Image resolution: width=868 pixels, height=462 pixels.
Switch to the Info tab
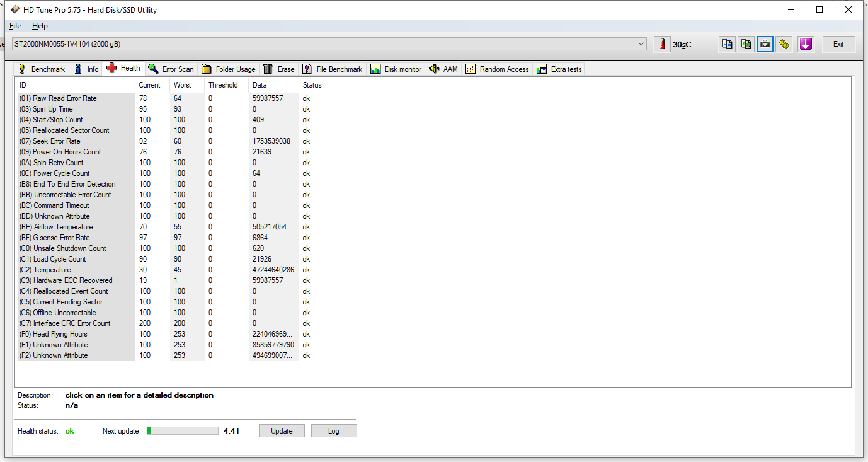pyautogui.click(x=86, y=69)
